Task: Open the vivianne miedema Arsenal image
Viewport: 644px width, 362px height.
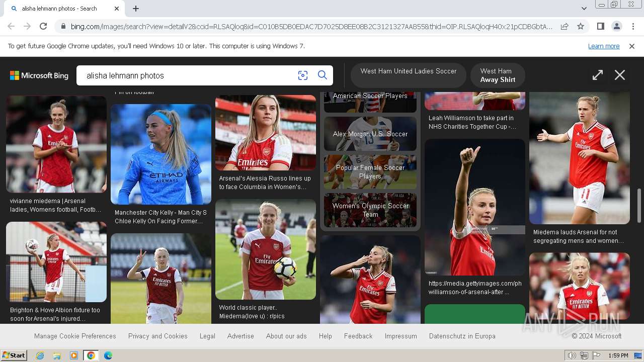Action: tap(56, 144)
